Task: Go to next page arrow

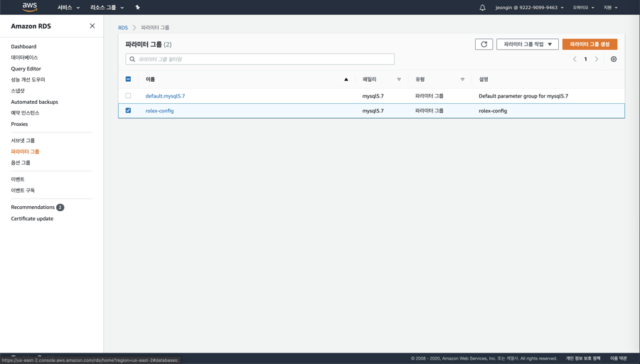Action: coord(597,59)
